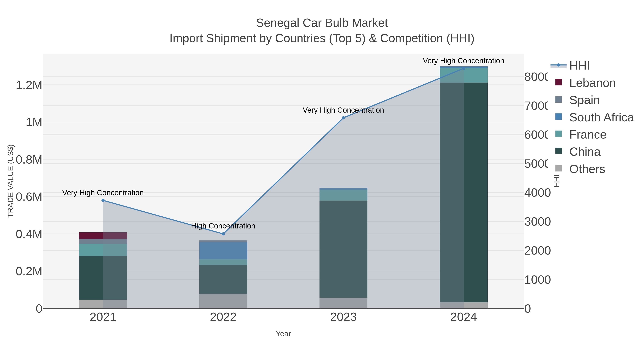Click the 1000 tick on HHI axis
Screen dimensions: 644x362
[538, 280]
